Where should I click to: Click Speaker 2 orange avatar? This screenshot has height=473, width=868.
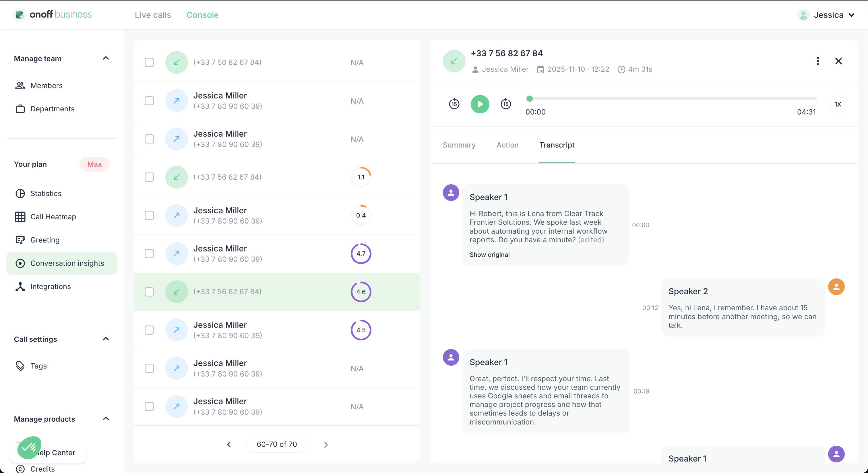coord(836,287)
